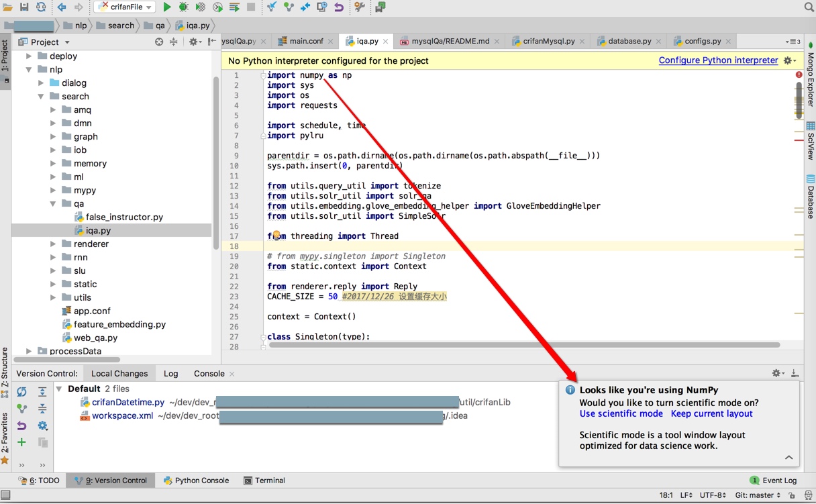The height and width of the screenshot is (504, 816).
Task: Click the editor horizontal scrollbar
Action: 524,345
